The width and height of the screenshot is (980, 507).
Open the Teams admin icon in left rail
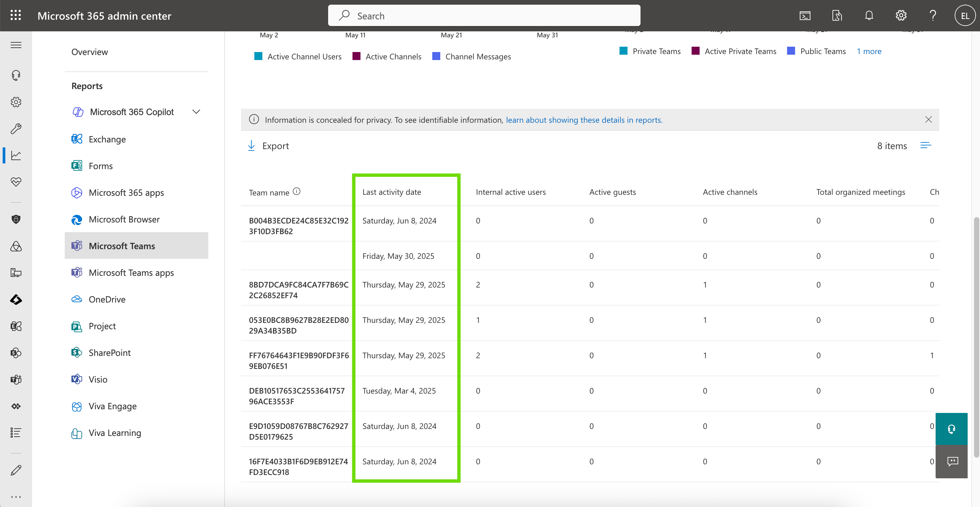point(16,379)
